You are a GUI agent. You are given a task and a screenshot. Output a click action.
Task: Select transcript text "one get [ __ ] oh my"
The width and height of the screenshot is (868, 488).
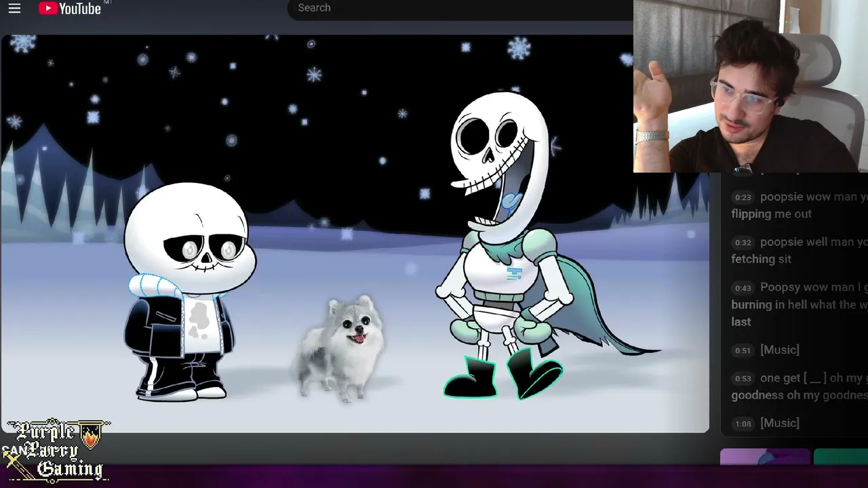pyautogui.click(x=811, y=378)
